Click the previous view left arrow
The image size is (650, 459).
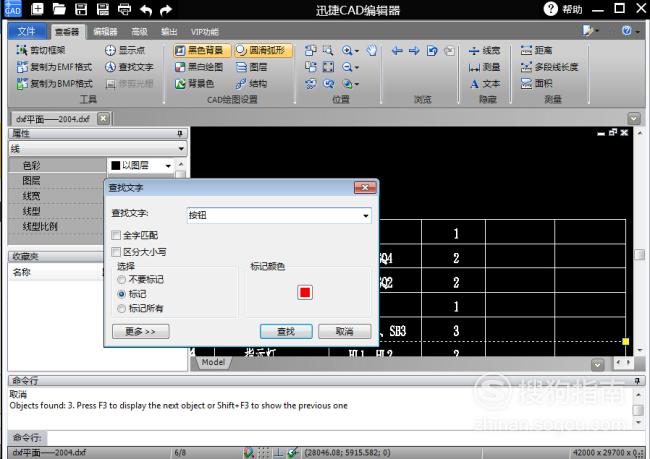(x=397, y=51)
